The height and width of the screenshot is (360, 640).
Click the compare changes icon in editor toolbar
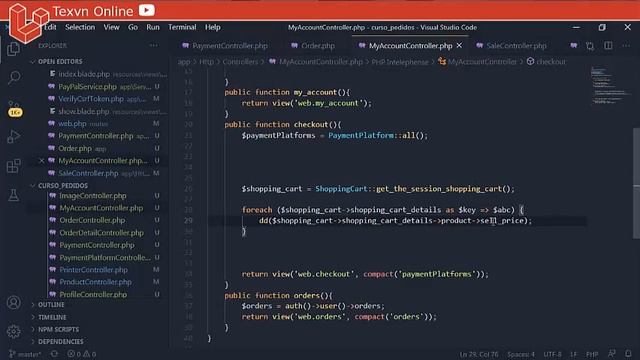point(590,46)
